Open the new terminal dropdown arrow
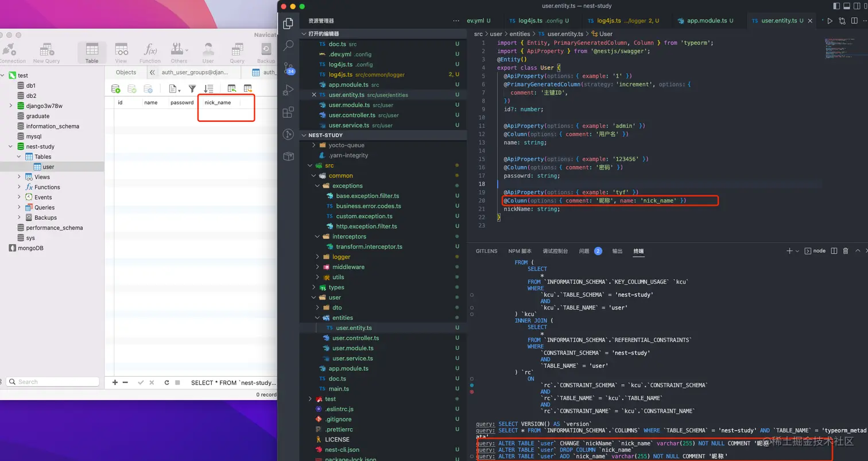 pyautogui.click(x=798, y=251)
